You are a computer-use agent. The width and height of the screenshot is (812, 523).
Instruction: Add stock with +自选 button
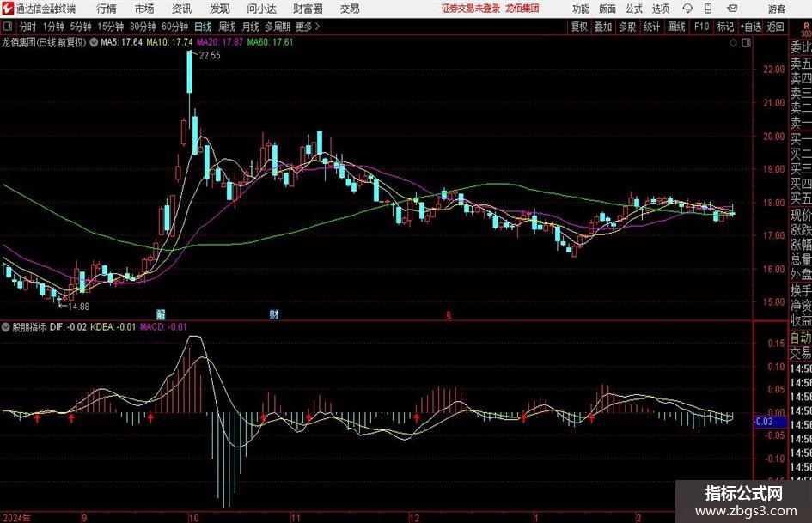750,27
